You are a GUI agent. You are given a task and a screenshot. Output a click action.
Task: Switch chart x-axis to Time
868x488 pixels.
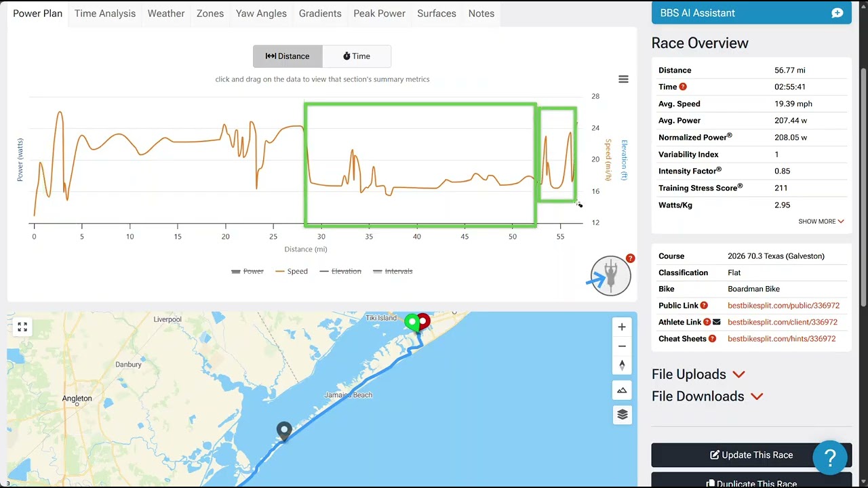point(357,56)
